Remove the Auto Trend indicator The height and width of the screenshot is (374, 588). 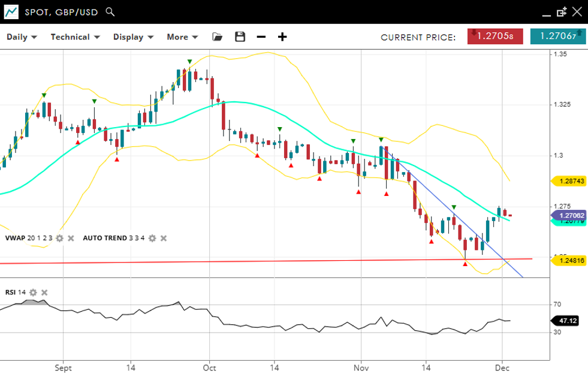164,238
